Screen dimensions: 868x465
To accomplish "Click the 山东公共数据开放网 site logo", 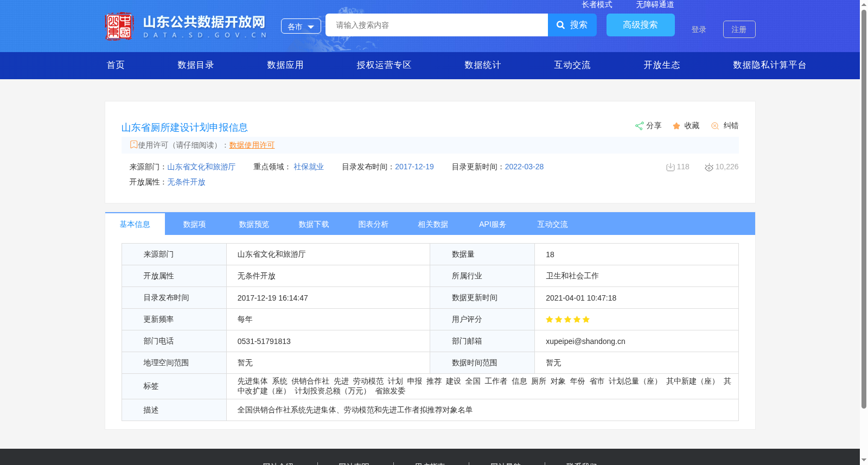I will [x=186, y=26].
